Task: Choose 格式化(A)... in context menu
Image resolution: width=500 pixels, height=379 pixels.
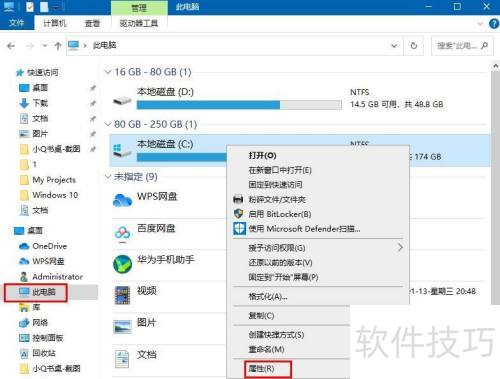Action: pos(268,296)
